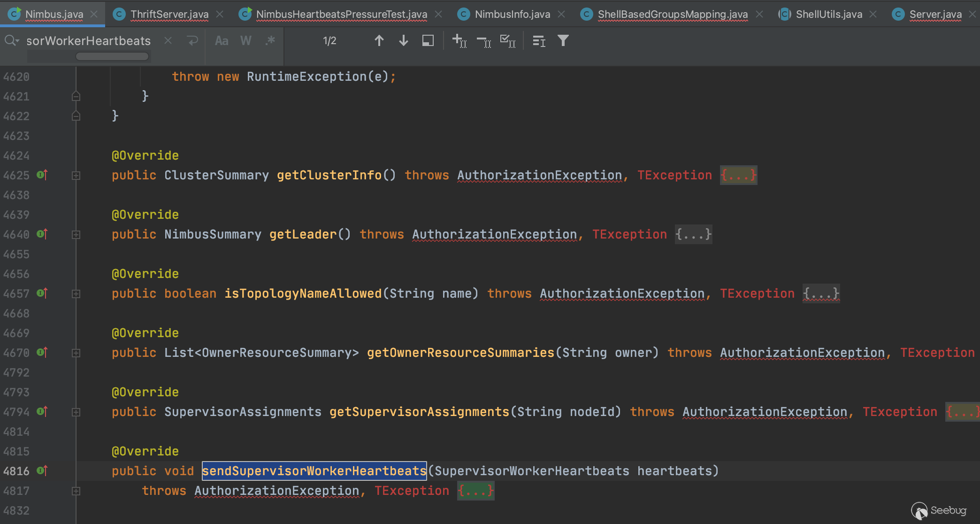Go to next search occurrence arrow
Viewport: 980px width, 524px height.
tap(403, 41)
